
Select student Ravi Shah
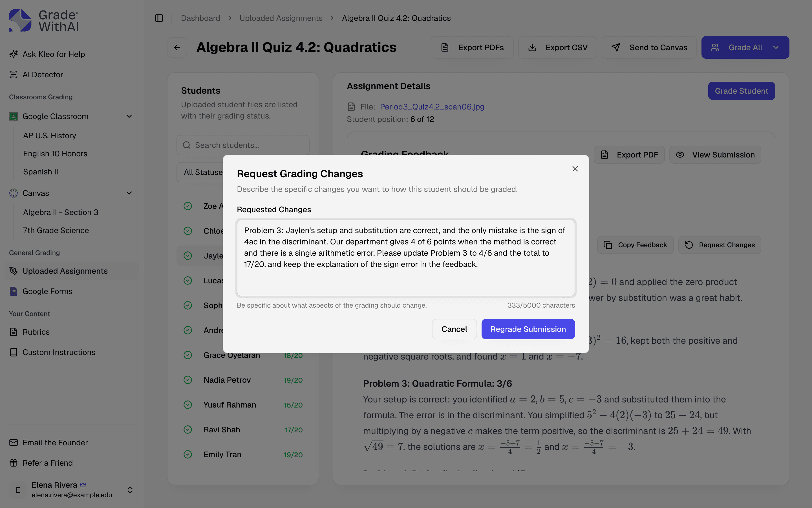pos(243,430)
